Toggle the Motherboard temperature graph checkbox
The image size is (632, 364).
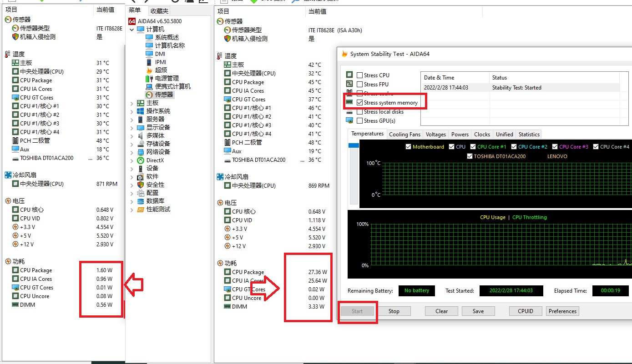point(408,147)
